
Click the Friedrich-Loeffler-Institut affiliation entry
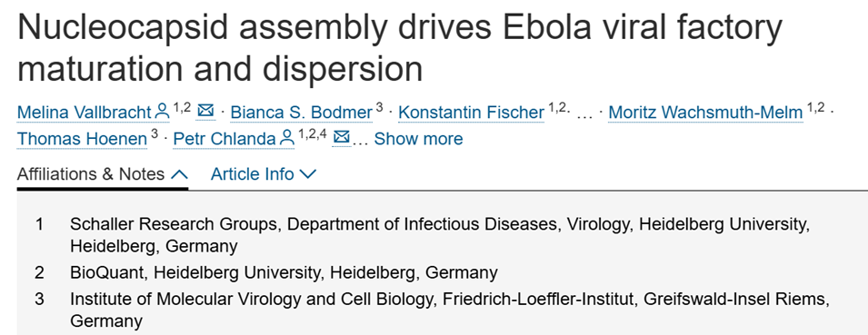450,310
